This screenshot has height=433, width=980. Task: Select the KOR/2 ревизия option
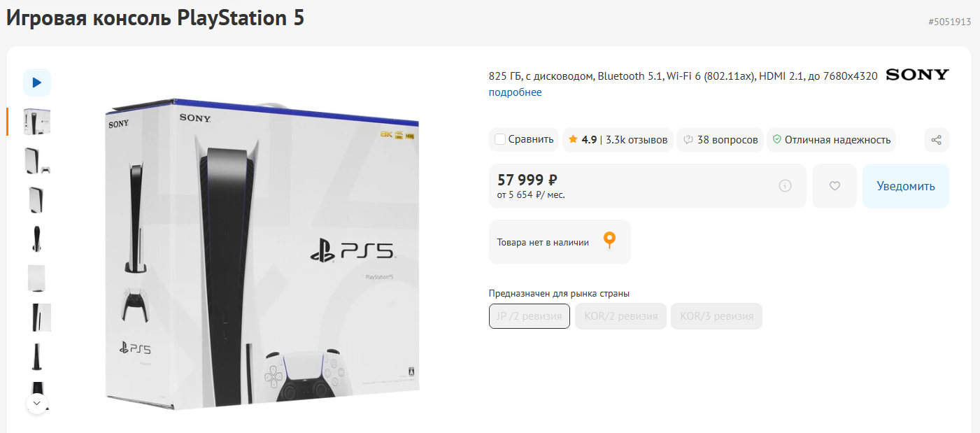(x=620, y=316)
